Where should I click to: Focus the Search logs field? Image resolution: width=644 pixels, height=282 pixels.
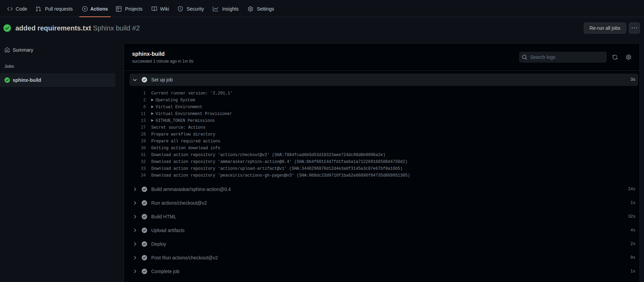(x=563, y=57)
